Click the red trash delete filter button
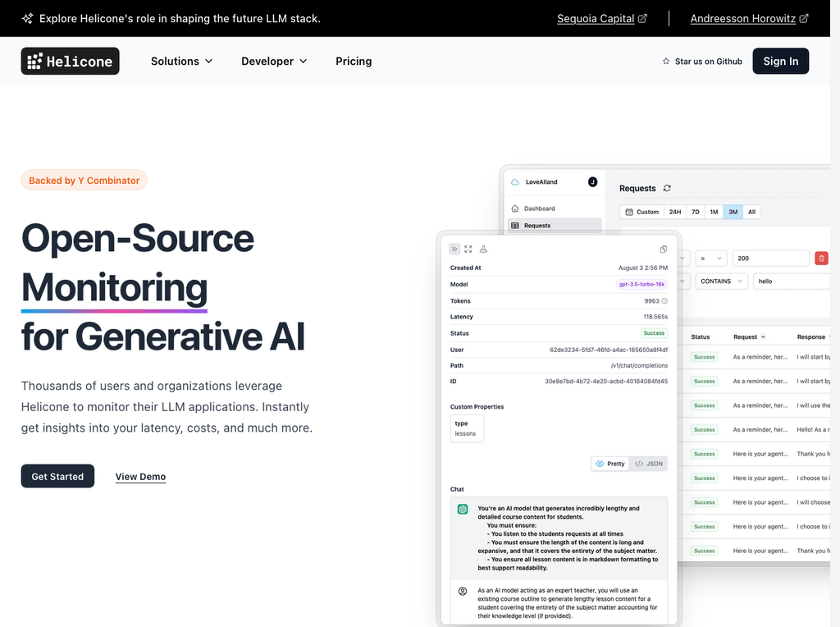840x627 pixels. pos(821,259)
